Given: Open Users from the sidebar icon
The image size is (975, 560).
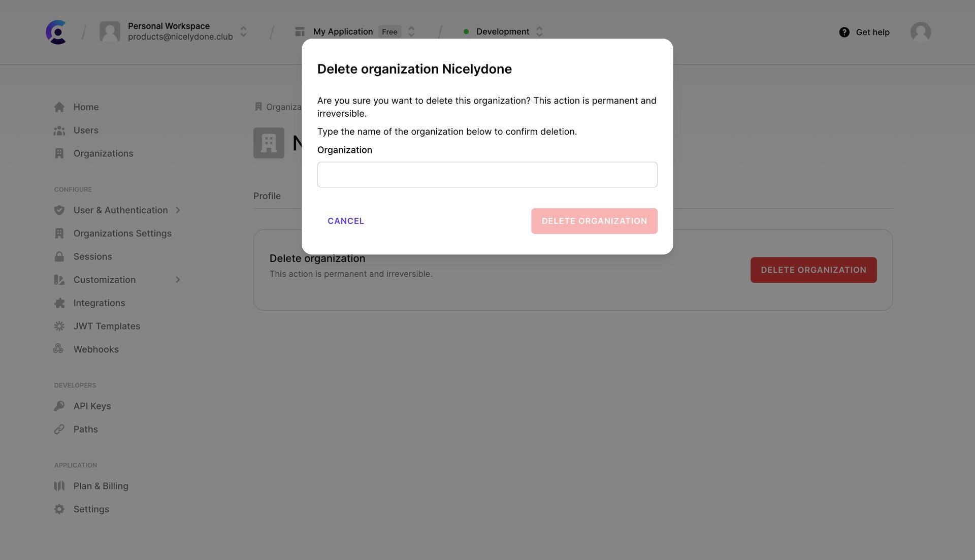Looking at the screenshot, I should (59, 130).
